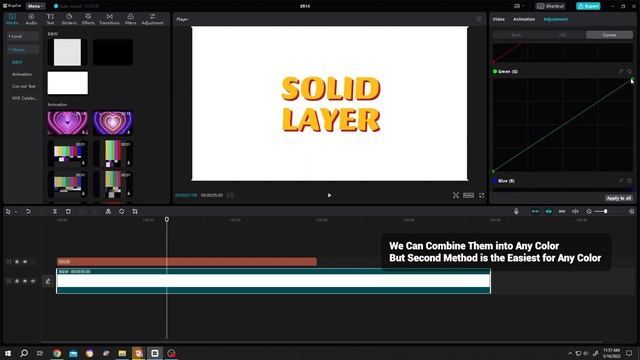640x360 pixels.
Task: Click the Undo icon in timeline toolbar
Action: click(x=28, y=211)
